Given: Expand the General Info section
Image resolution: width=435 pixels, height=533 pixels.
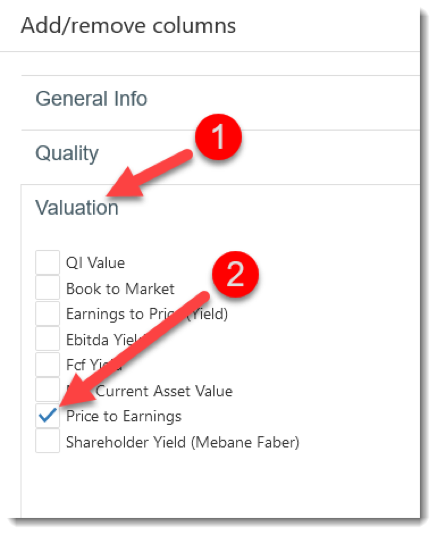Looking at the screenshot, I should point(91,99).
